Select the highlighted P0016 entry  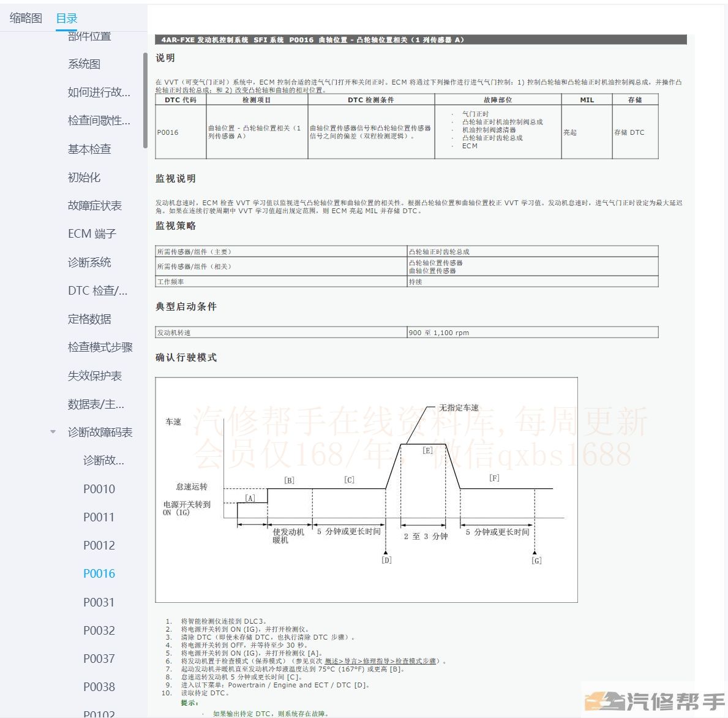[x=99, y=574]
